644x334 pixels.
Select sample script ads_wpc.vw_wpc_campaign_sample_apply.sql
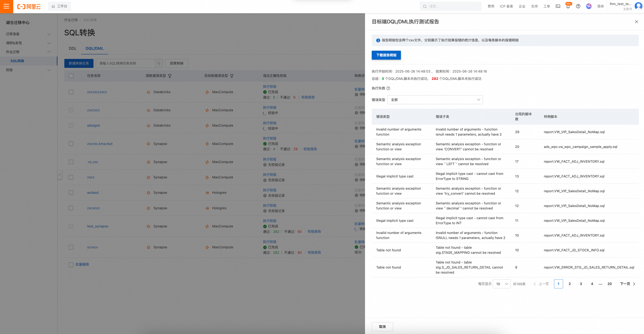coord(580,147)
